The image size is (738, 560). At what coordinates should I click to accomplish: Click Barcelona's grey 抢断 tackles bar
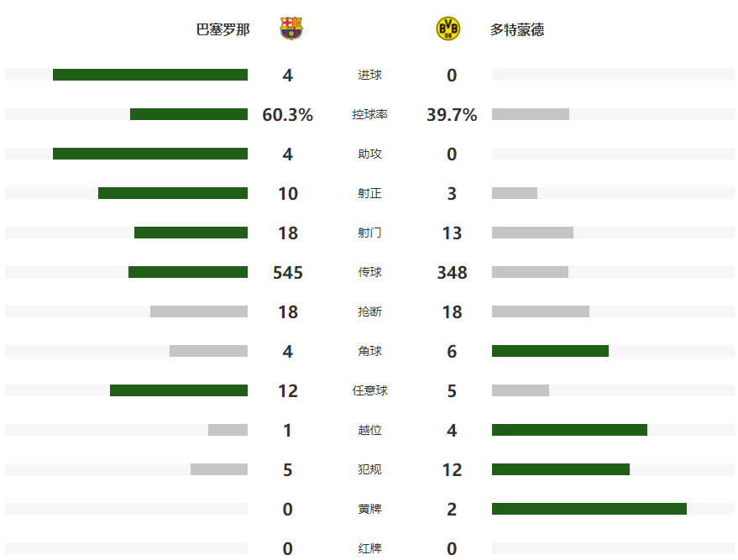199,311
